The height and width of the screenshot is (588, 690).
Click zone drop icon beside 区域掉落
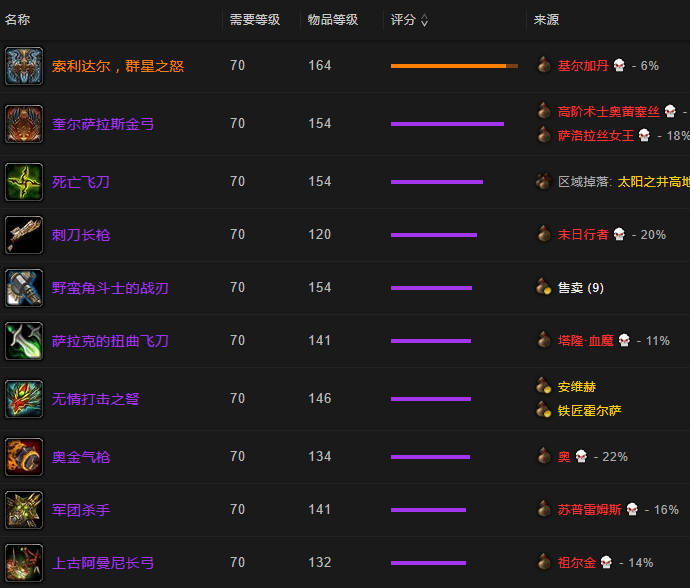point(544,181)
